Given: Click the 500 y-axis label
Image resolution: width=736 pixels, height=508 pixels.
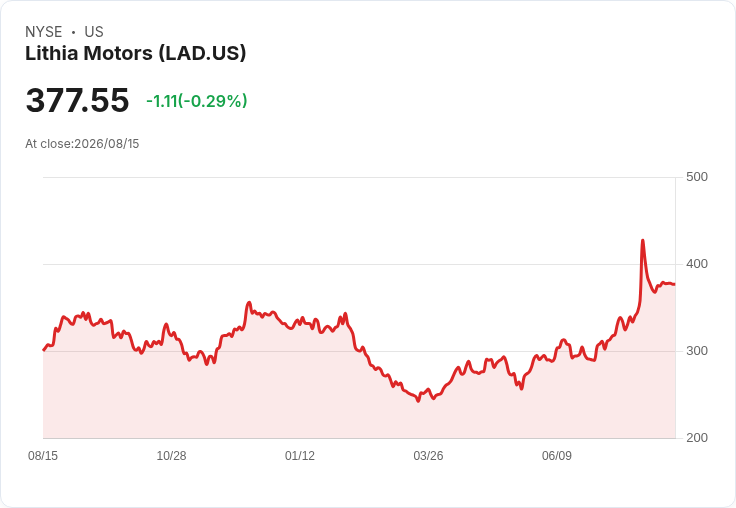Looking at the screenshot, I should click(x=697, y=177).
